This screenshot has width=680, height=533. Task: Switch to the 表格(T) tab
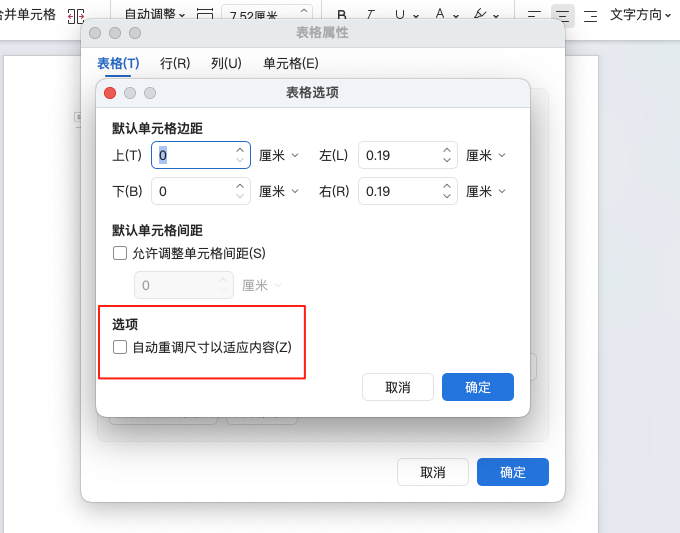click(x=118, y=64)
